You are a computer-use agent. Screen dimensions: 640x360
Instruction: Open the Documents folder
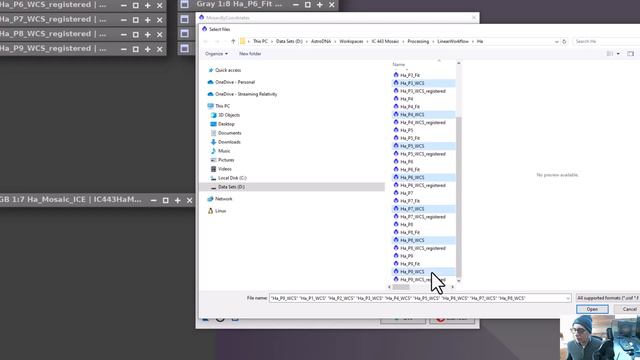pyautogui.click(x=229, y=133)
